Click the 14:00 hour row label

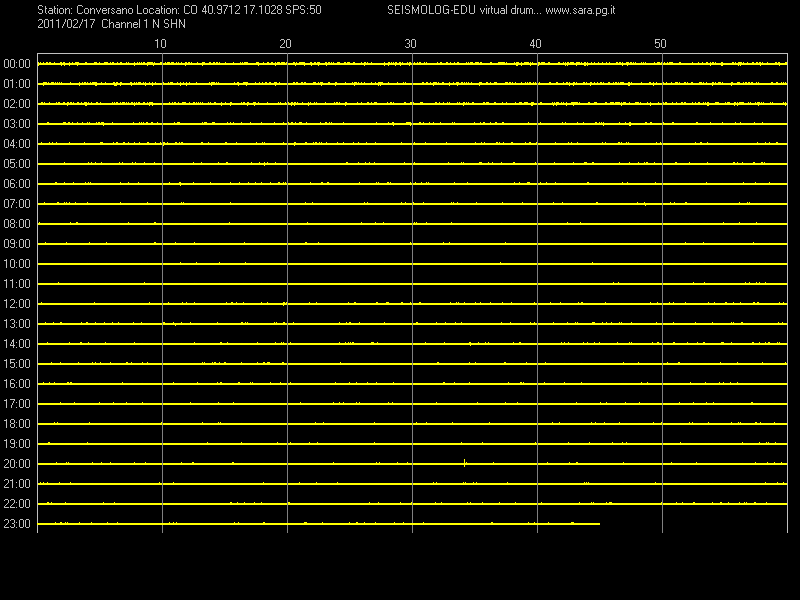click(17, 344)
